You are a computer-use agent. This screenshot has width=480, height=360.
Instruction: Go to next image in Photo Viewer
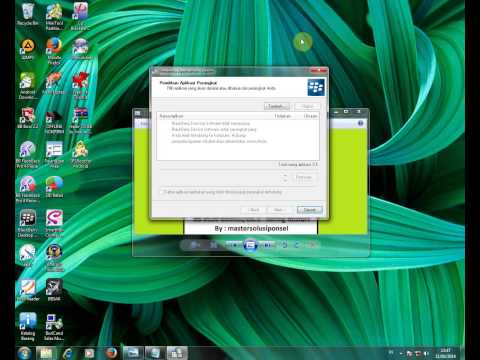tap(267, 245)
